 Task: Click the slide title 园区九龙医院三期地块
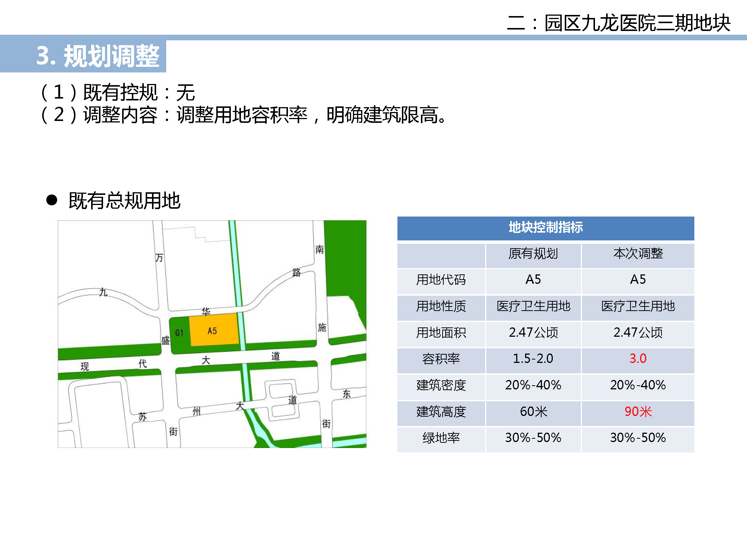click(618, 23)
